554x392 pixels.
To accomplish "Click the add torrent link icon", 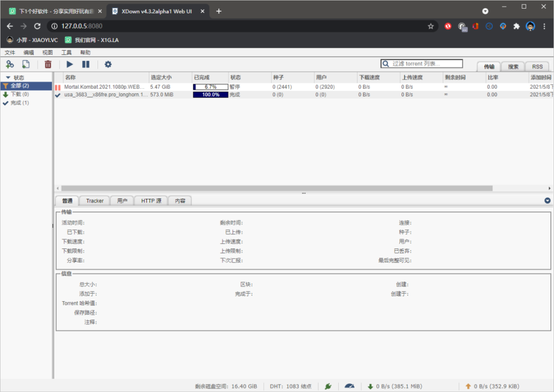I will [10, 64].
